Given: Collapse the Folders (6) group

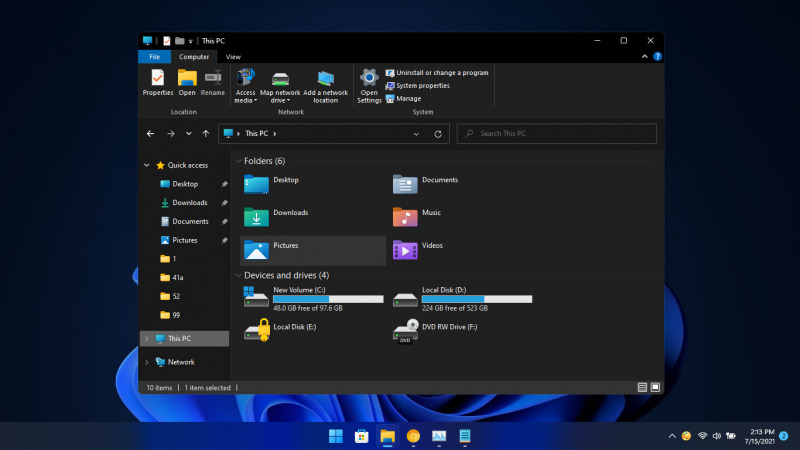Looking at the screenshot, I should pos(238,161).
